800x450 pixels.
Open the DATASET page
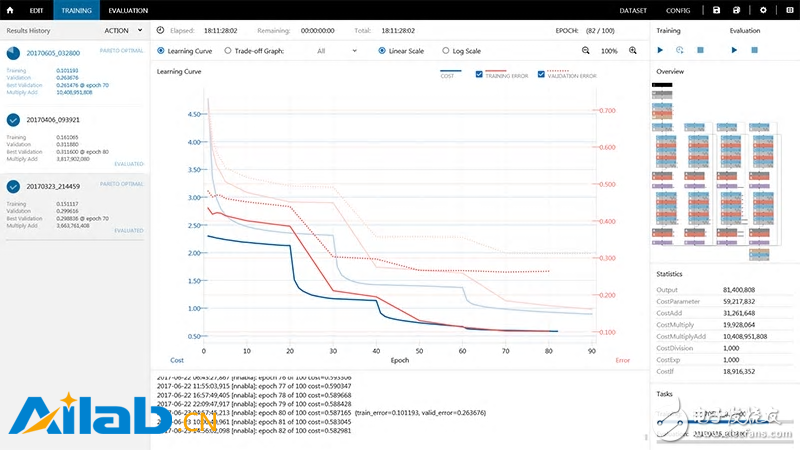(633, 10)
